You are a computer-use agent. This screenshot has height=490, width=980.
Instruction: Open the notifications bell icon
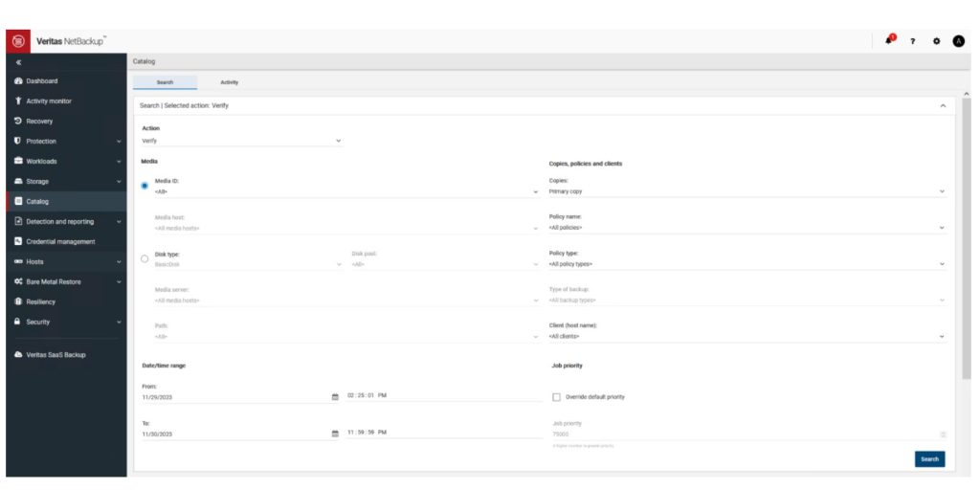[889, 40]
